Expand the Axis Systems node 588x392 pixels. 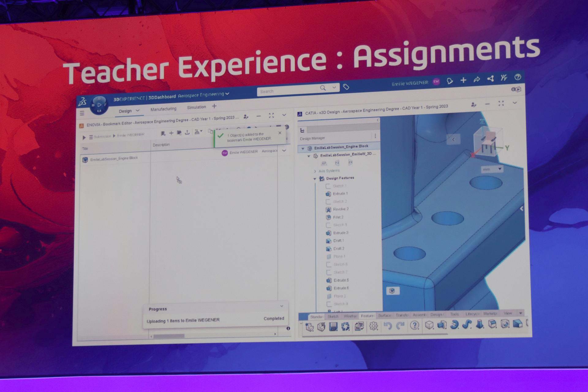[315, 171]
